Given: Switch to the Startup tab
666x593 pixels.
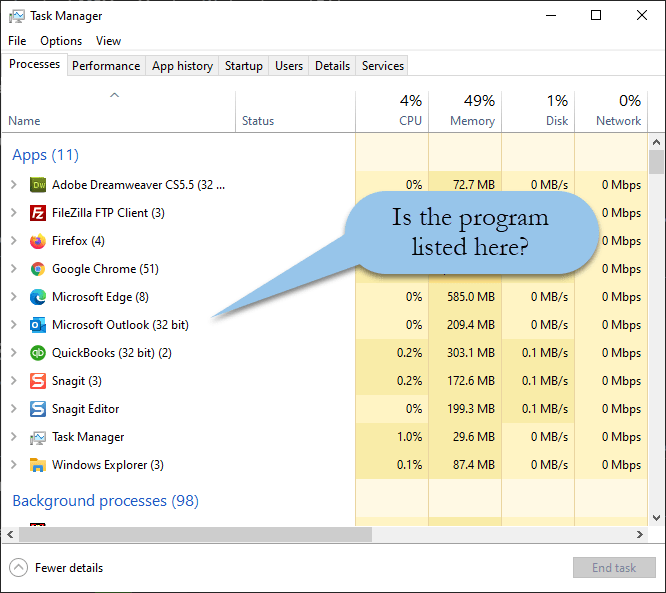Looking at the screenshot, I should coord(243,66).
